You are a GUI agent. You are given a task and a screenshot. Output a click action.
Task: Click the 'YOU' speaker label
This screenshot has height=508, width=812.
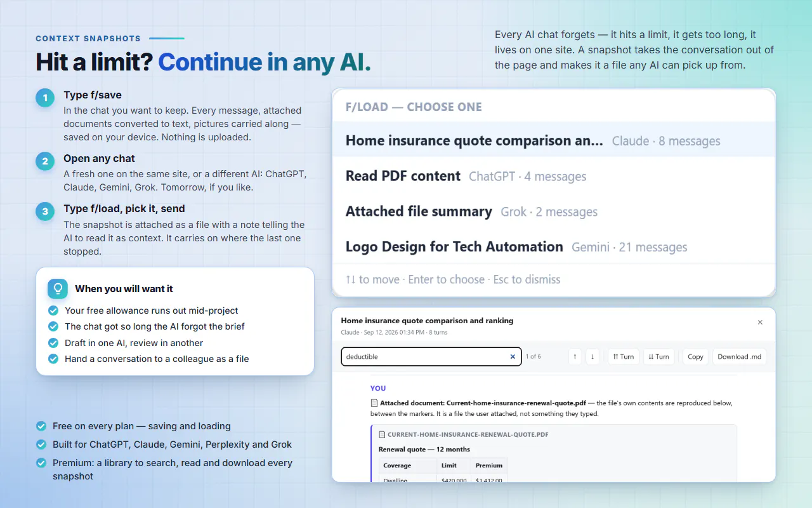click(378, 388)
